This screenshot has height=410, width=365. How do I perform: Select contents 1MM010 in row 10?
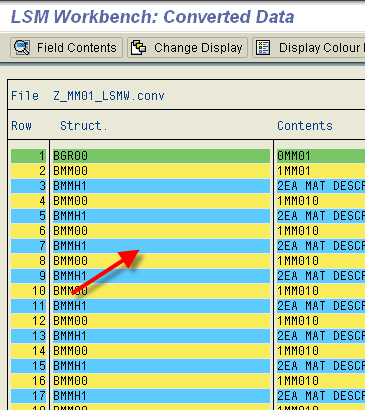click(321, 291)
